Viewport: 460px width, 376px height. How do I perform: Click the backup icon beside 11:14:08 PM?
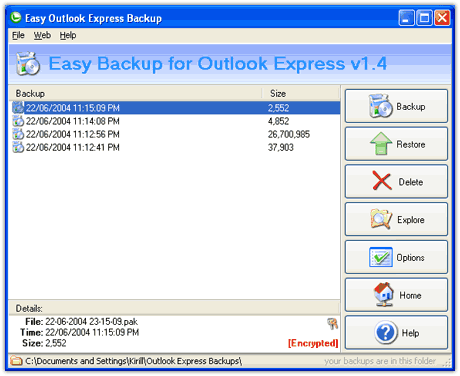(18, 121)
